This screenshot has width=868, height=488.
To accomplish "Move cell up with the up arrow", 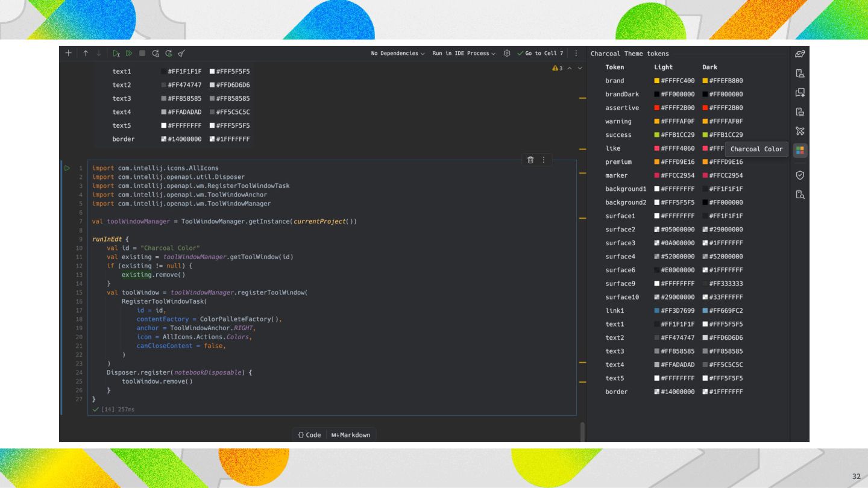I will [86, 54].
